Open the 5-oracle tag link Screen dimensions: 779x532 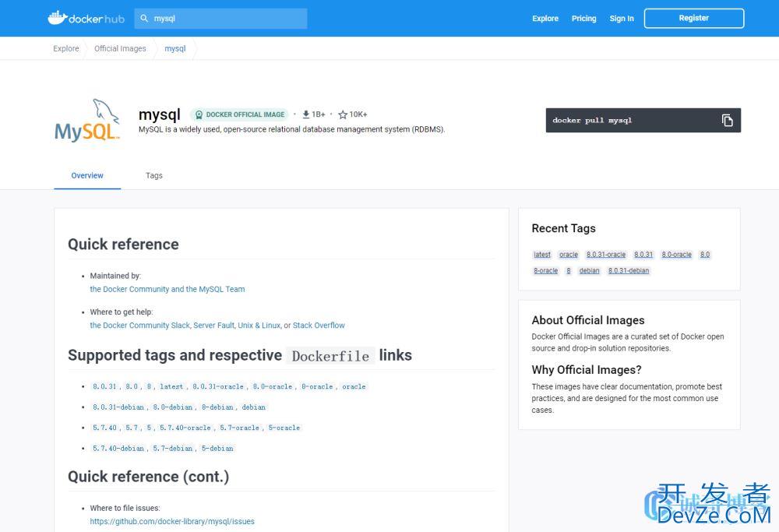pos(284,428)
